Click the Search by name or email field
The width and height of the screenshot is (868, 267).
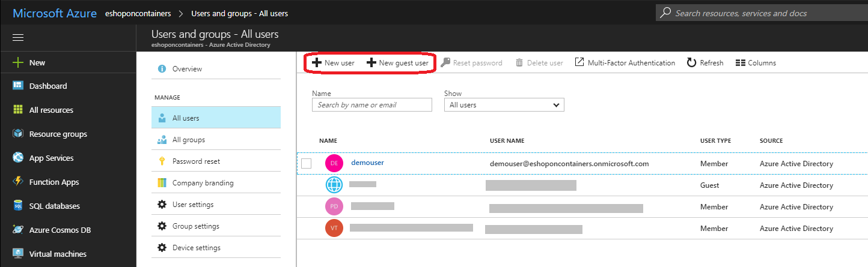tap(372, 105)
